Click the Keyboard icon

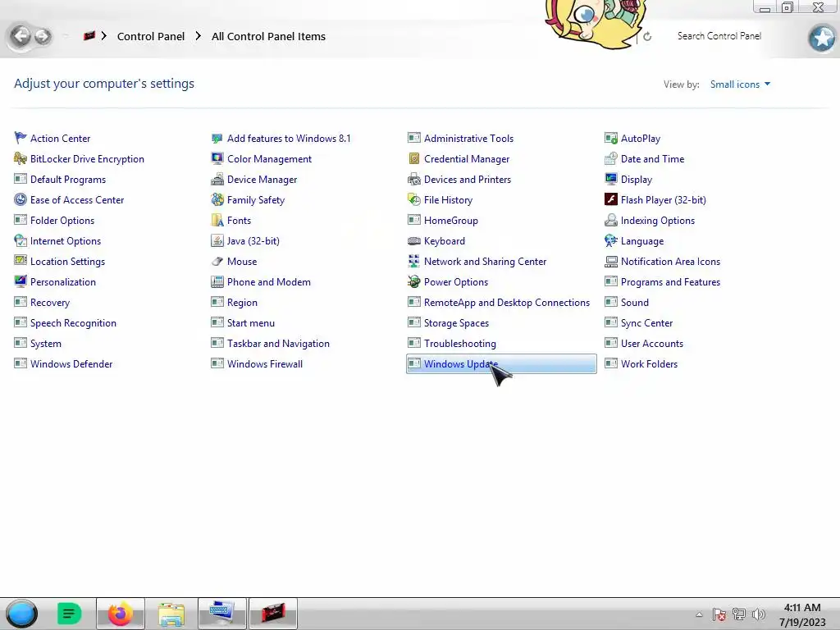414,240
